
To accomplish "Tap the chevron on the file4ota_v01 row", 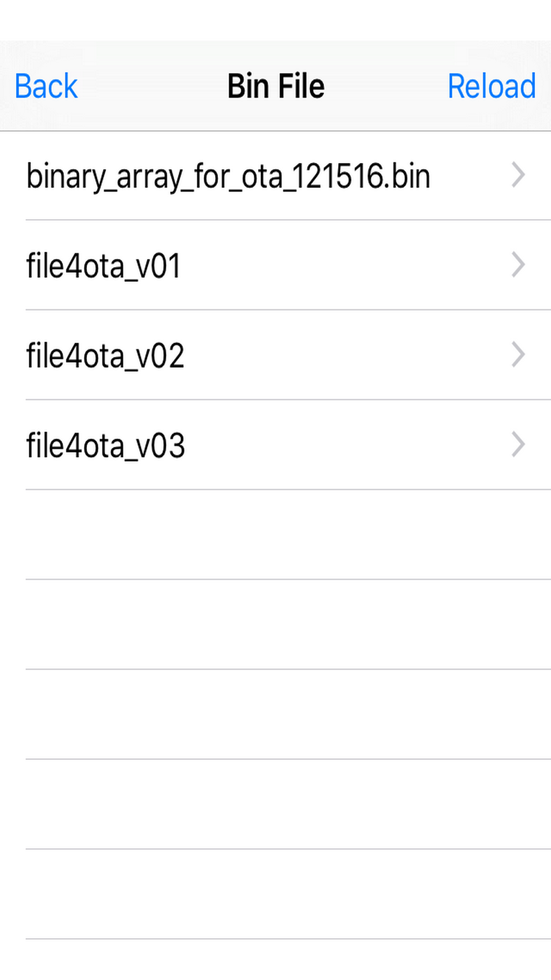I will 517,265.
